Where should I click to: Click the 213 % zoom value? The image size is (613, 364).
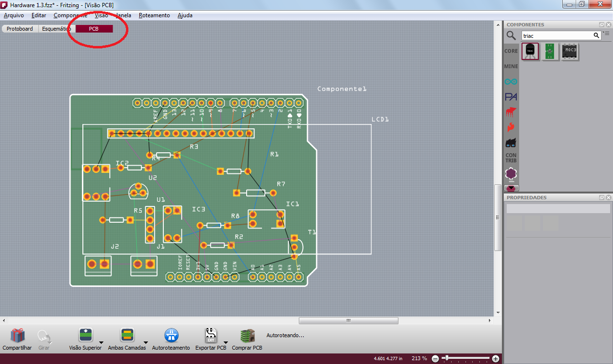(419, 358)
